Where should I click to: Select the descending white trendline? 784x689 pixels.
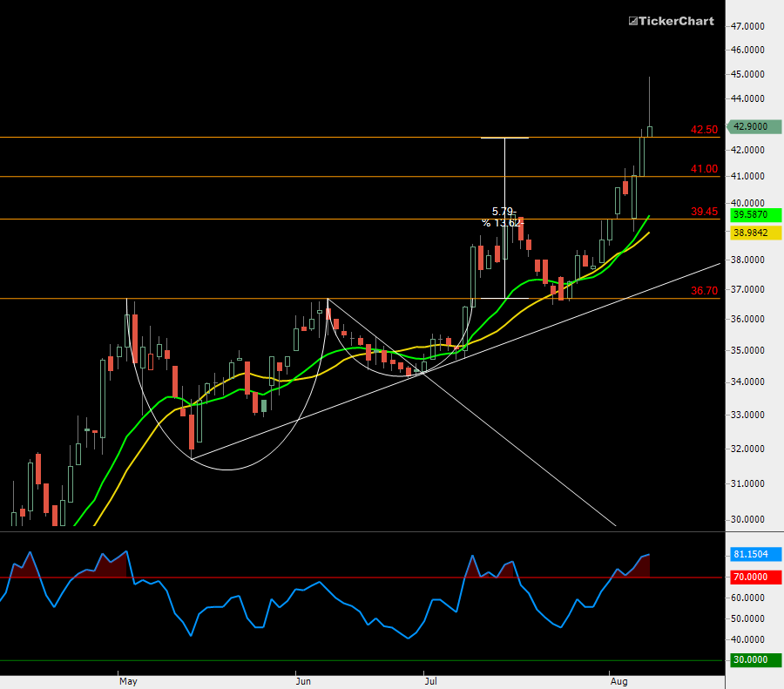(471, 412)
